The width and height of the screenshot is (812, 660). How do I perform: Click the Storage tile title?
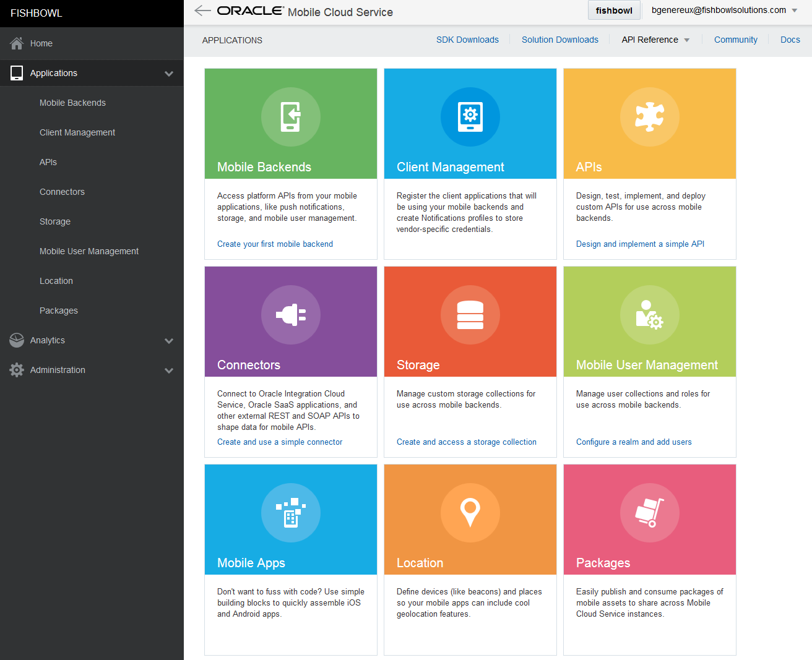pos(418,365)
